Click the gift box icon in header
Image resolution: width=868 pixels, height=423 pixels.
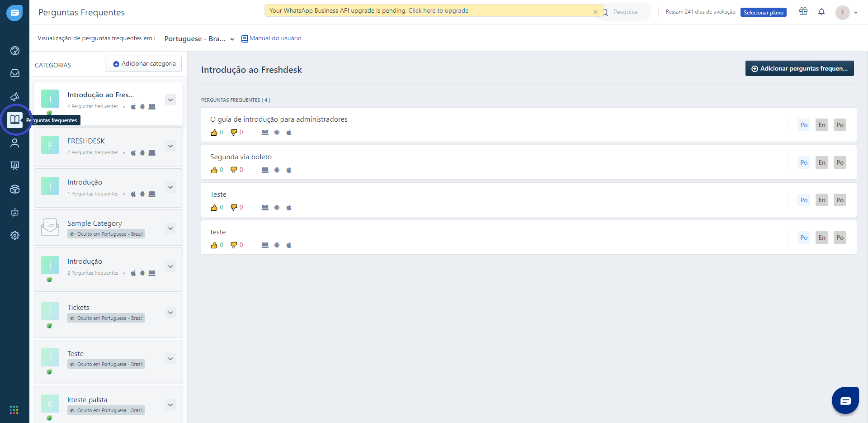pos(803,12)
